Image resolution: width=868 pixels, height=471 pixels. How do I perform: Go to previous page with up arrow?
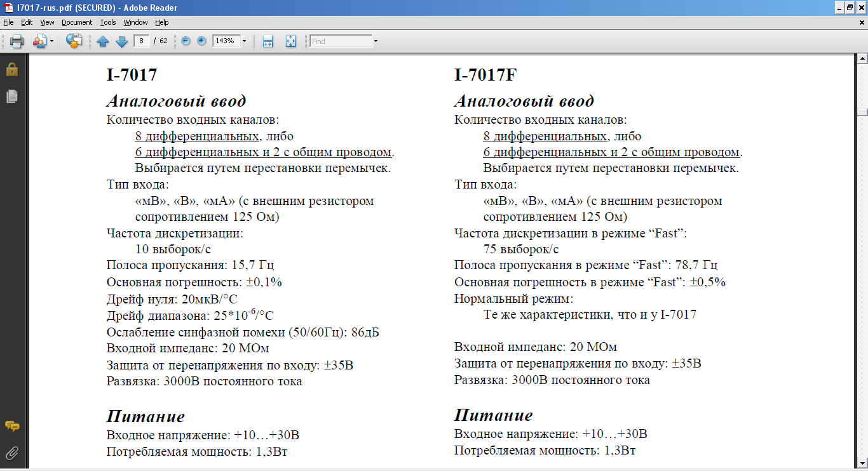[103, 41]
